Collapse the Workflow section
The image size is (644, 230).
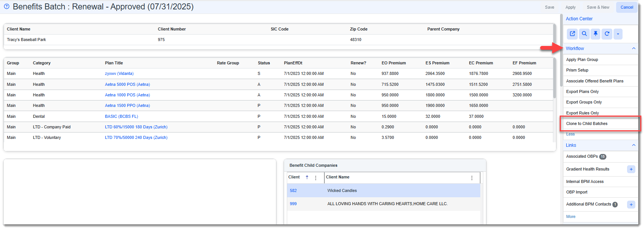pos(633,49)
